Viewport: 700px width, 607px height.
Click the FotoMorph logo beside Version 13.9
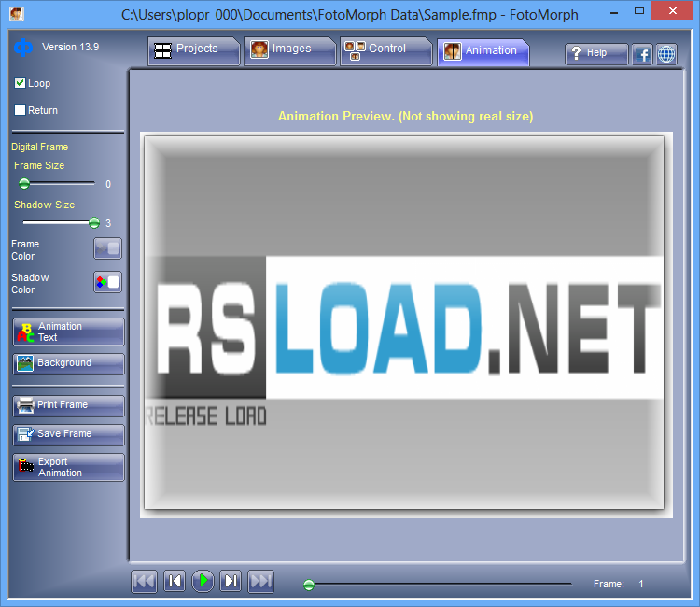tap(23, 48)
